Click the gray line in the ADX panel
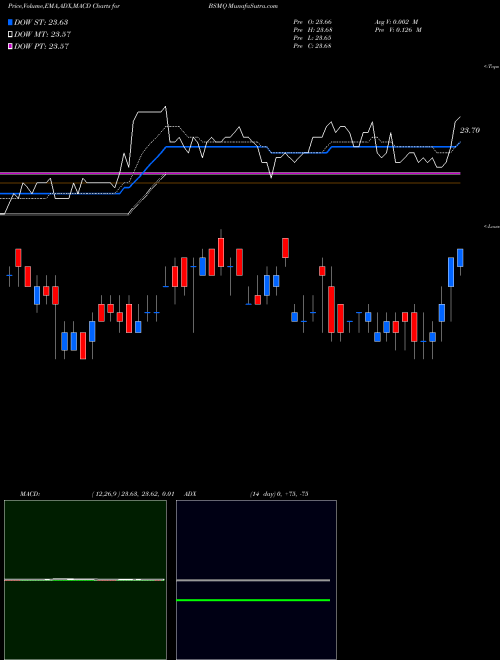Screen dimensions: 500x660 click(253, 580)
